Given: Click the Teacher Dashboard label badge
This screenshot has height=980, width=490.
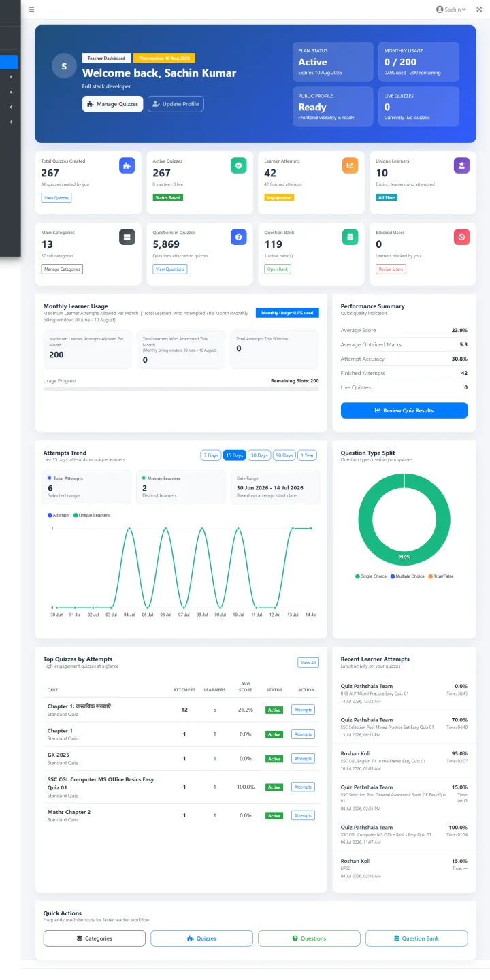Looking at the screenshot, I should (106, 59).
